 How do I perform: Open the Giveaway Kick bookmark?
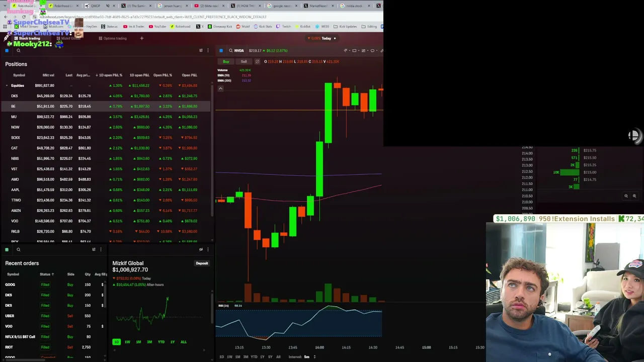tap(220, 27)
